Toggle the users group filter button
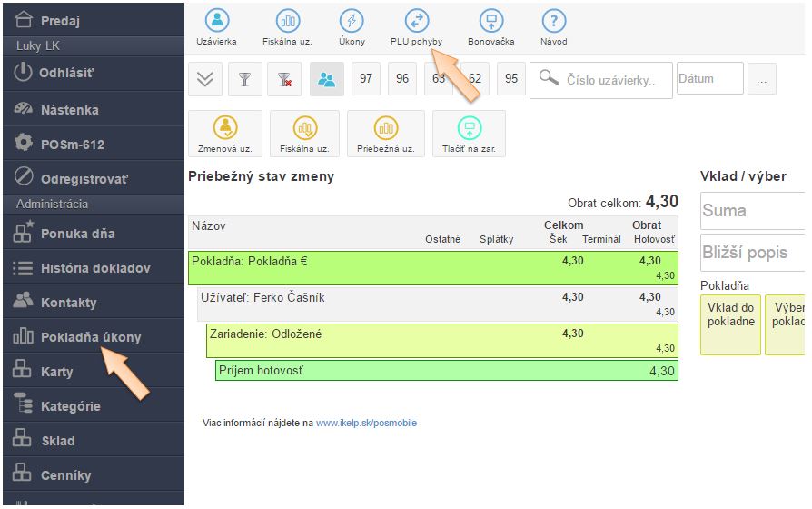 click(326, 79)
